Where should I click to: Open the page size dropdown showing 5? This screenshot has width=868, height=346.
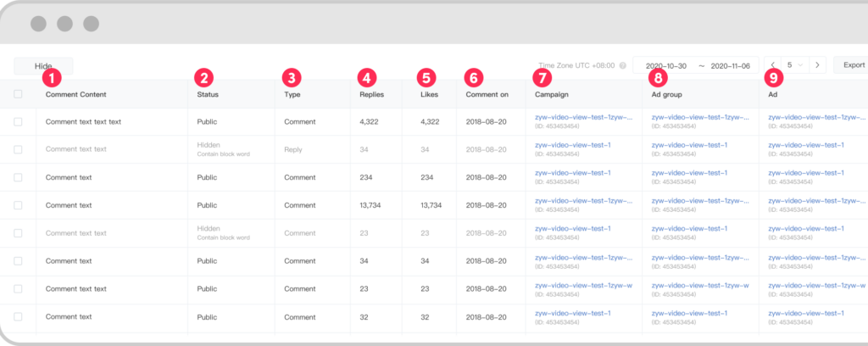click(x=794, y=65)
